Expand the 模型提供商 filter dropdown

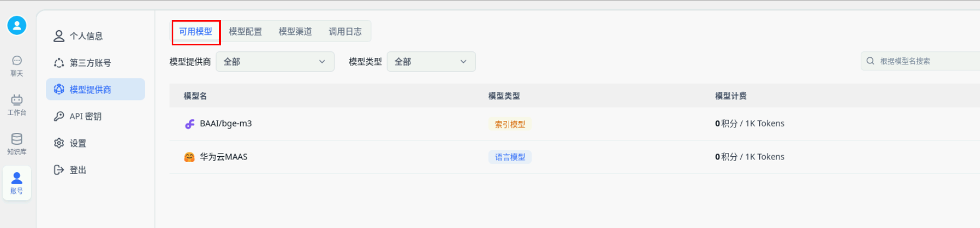point(275,62)
